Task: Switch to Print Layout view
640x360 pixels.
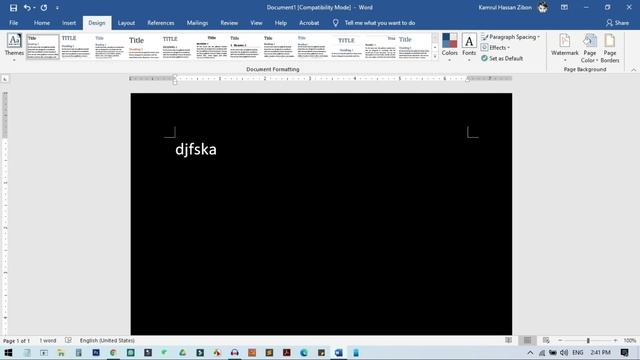Action: pos(527,340)
